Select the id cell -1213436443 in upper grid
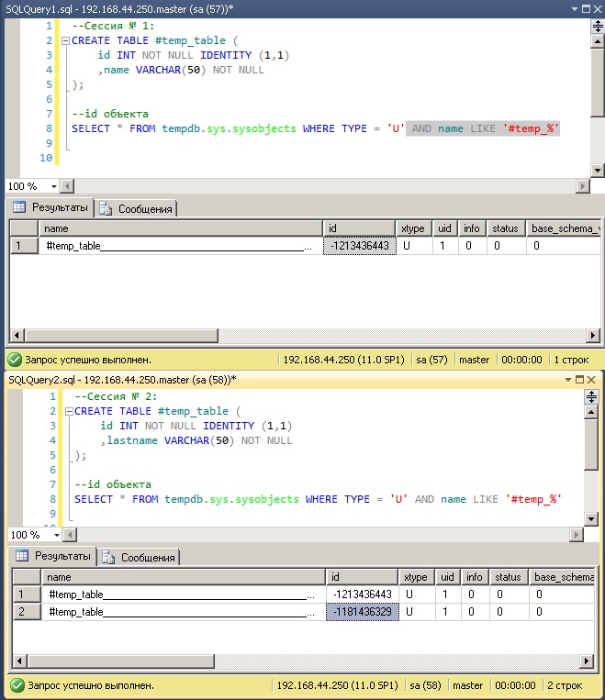Viewport: 605px width, 700px height. click(360, 246)
